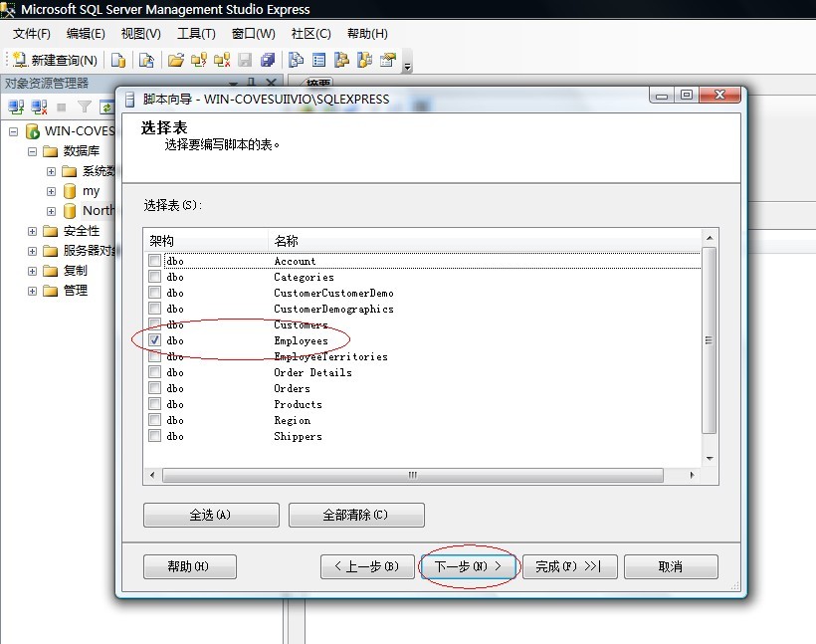Click the Stop square icon in Object Explorer
Screen dimensions: 816x644
62,107
